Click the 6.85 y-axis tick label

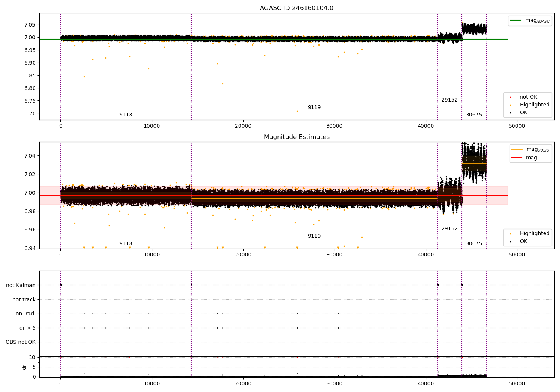30,75
